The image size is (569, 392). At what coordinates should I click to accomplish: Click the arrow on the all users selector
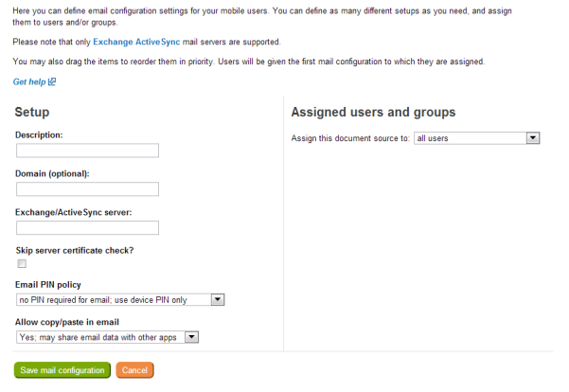[533, 138]
